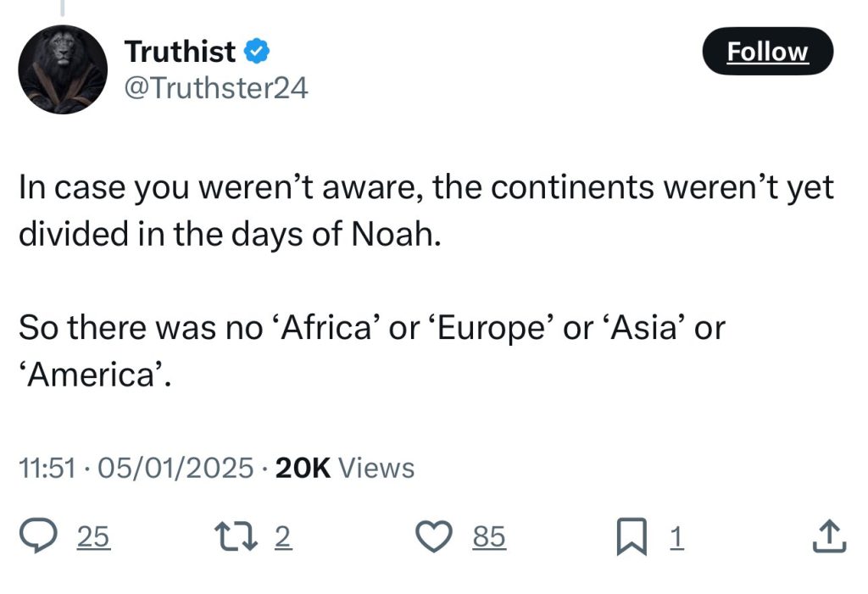Viewport: 868px width, 594px height.
Task: Show the 85 likes count
Action: pyautogui.click(x=489, y=536)
